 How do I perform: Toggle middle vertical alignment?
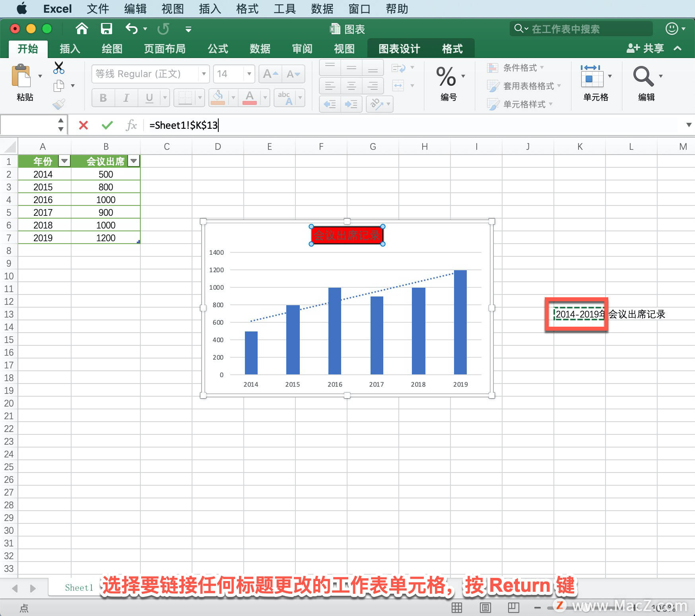pyautogui.click(x=351, y=68)
